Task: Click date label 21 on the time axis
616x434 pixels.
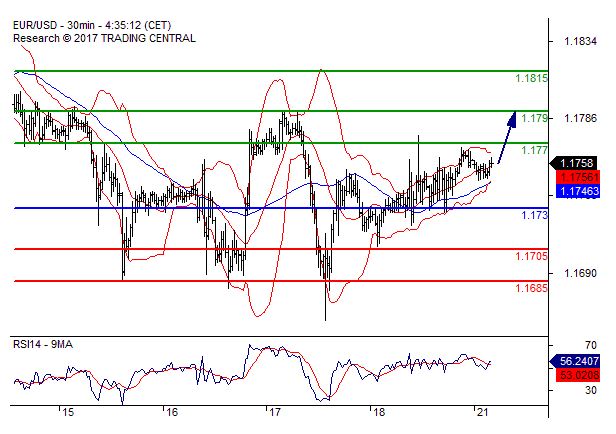Action: coord(482,412)
